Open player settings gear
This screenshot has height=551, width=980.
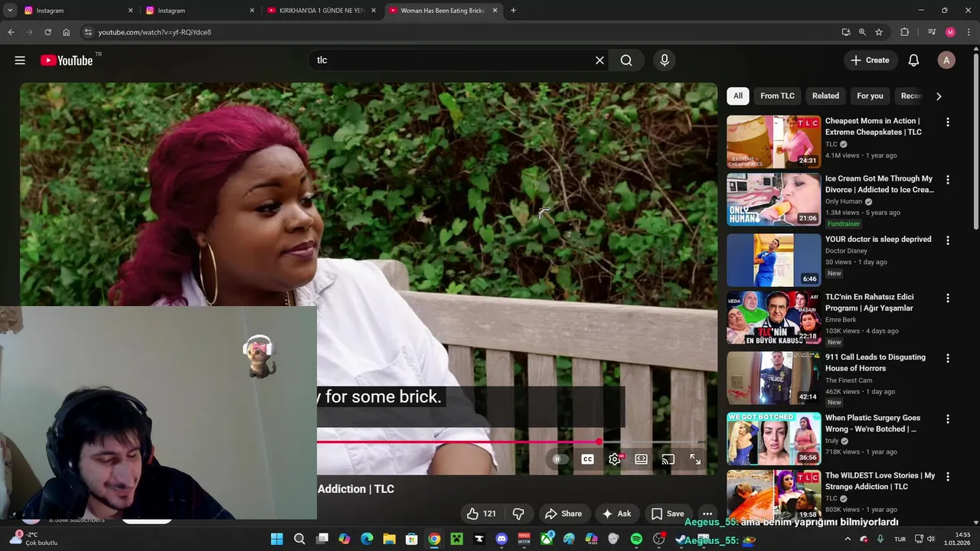tap(615, 459)
